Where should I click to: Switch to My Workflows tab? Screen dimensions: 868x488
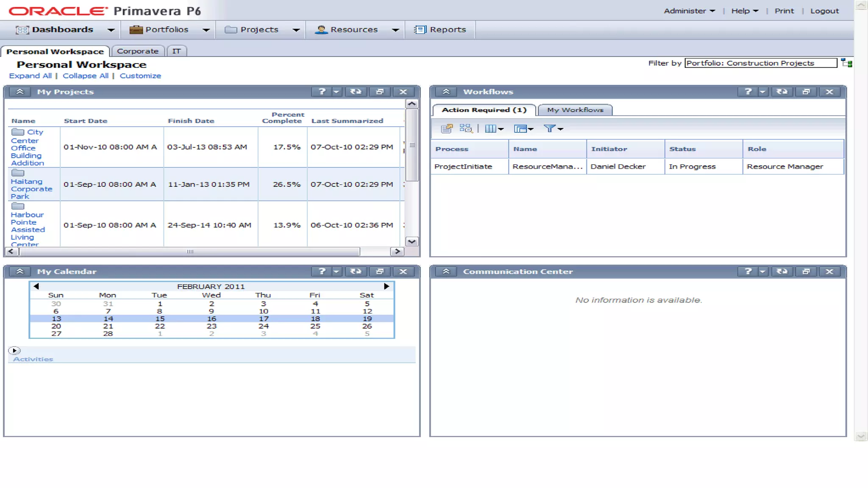point(575,110)
